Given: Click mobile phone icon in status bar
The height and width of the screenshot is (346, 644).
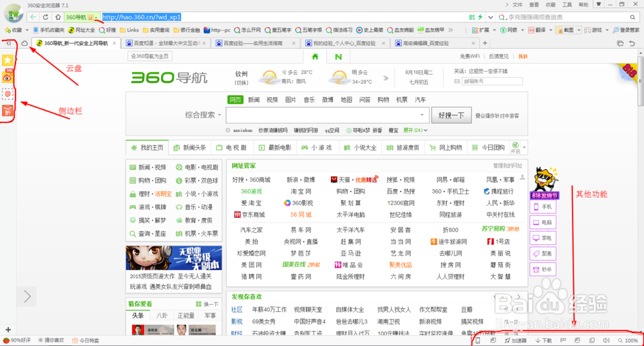Looking at the screenshot, I should tap(478, 340).
